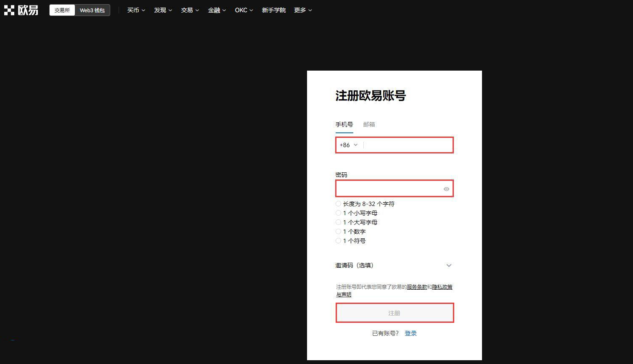This screenshot has width=633, height=364.
Task: Expand the 更多 menu
Action: (303, 10)
